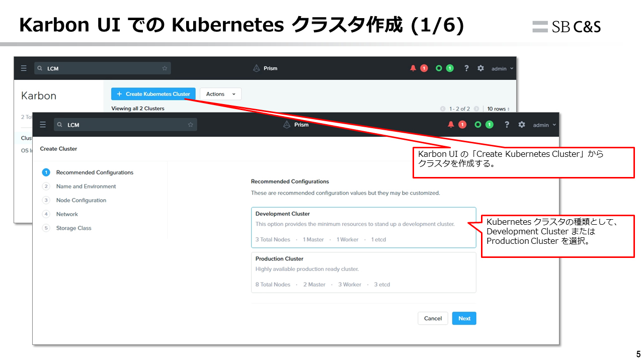The width and height of the screenshot is (644, 362).
Task: Click Prism logo in back Karbon window header
Action: [x=257, y=68]
